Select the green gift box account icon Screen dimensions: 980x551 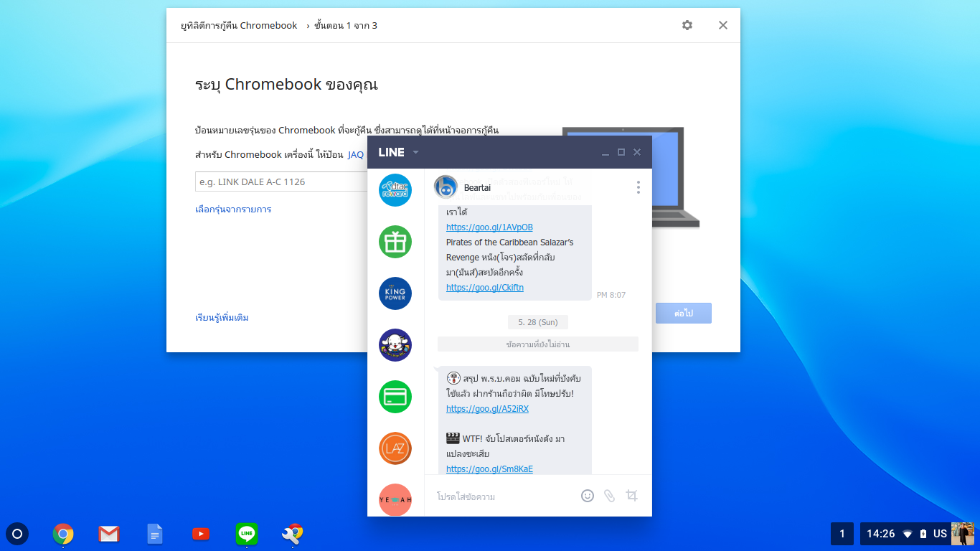(x=395, y=242)
